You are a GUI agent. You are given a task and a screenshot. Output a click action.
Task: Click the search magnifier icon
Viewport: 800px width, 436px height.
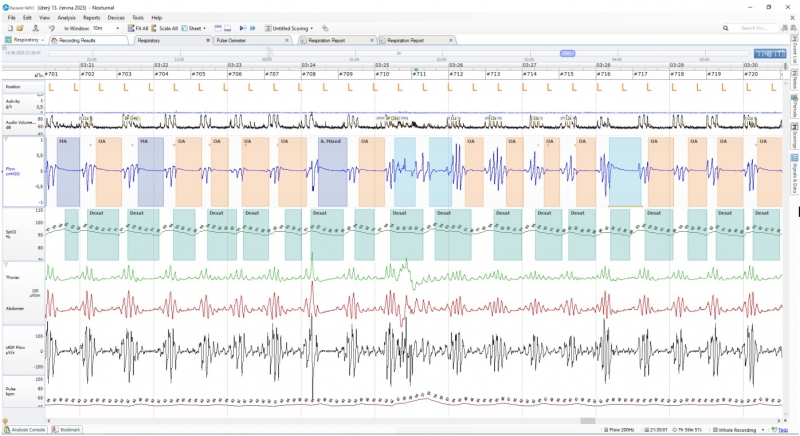click(x=726, y=29)
